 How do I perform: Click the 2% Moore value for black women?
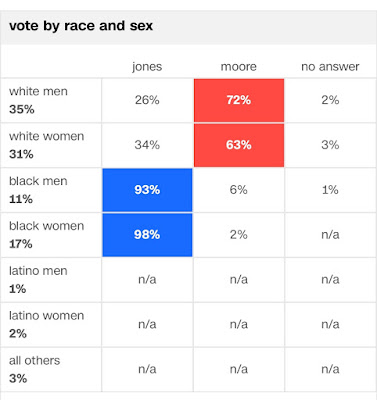point(239,235)
